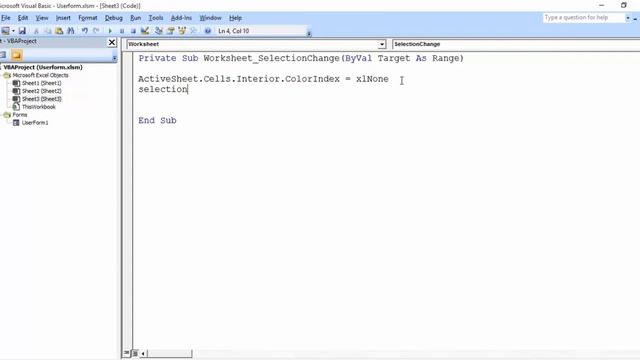Select Sheet2 (Sheet2) in project tree
The width and height of the screenshot is (640, 360).
pos(41,91)
